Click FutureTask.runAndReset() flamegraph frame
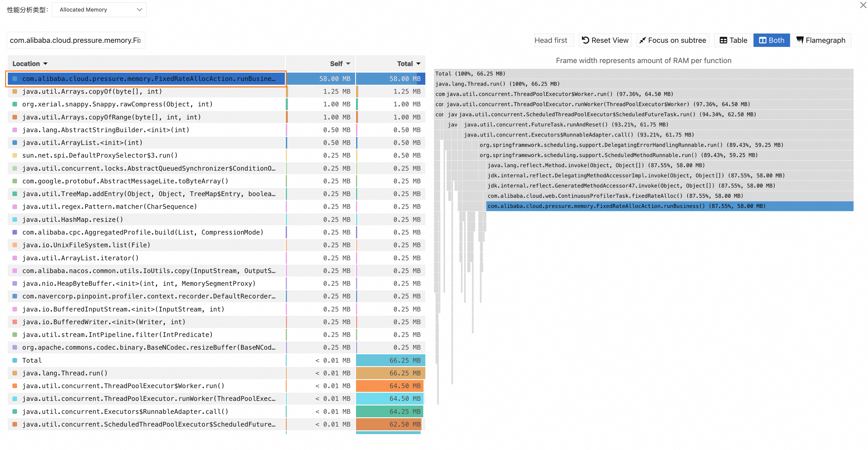Image resolution: width=868 pixels, height=450 pixels. (x=658, y=125)
